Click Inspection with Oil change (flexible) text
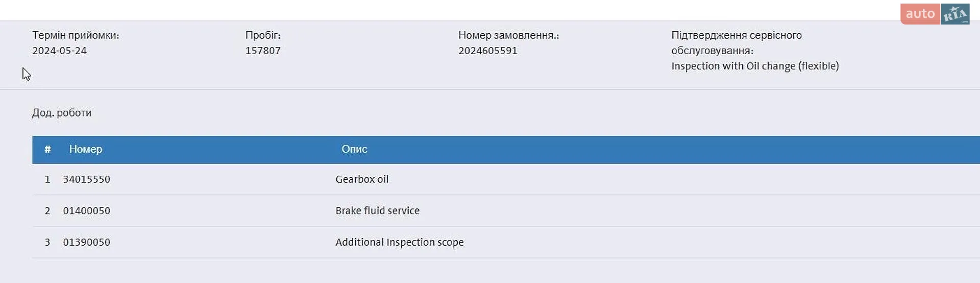 click(x=755, y=66)
